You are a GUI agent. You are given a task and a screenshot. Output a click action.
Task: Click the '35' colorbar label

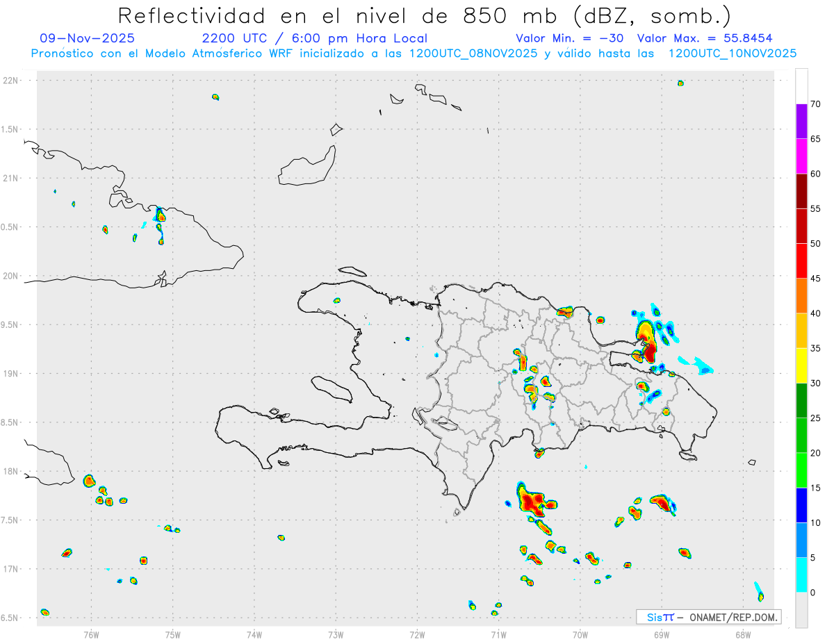pyautogui.click(x=816, y=348)
